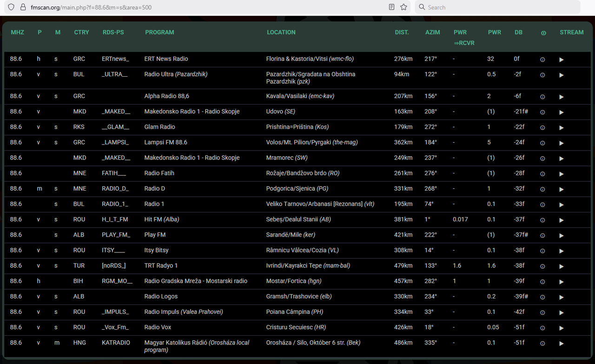Select 'Poiana Câmpina (PH)' location cell
Viewport: 595px width, 364px height.
pos(295,311)
